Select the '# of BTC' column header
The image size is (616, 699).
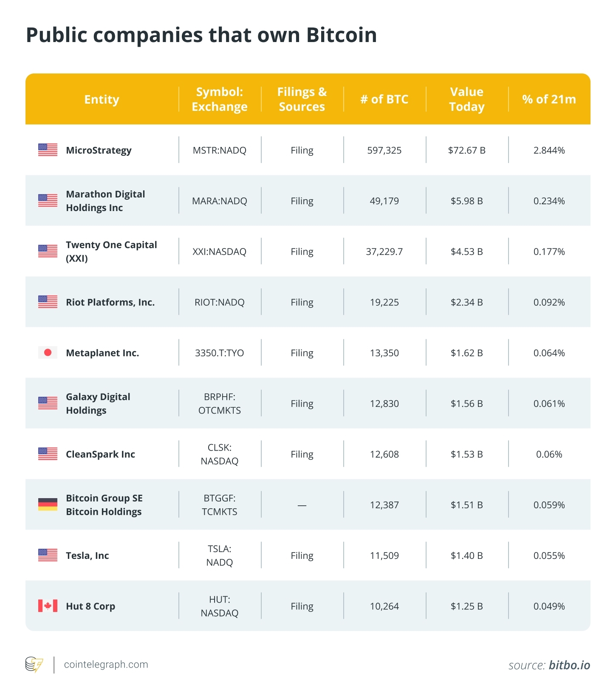point(384,99)
